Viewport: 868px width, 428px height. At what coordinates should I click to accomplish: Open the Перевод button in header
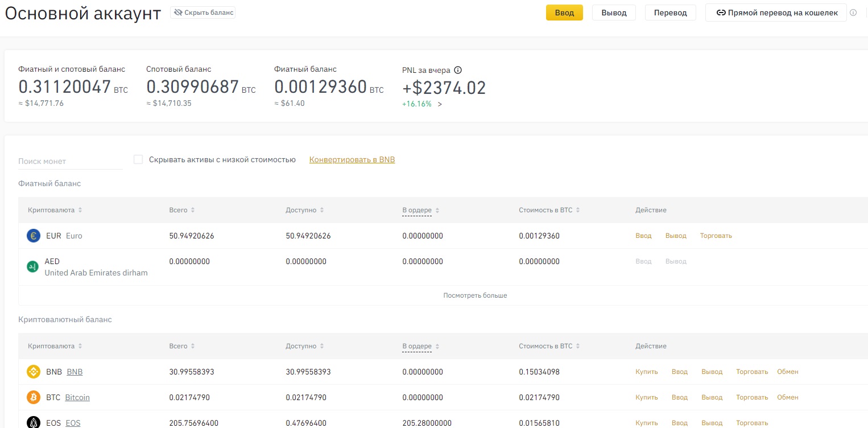670,13
